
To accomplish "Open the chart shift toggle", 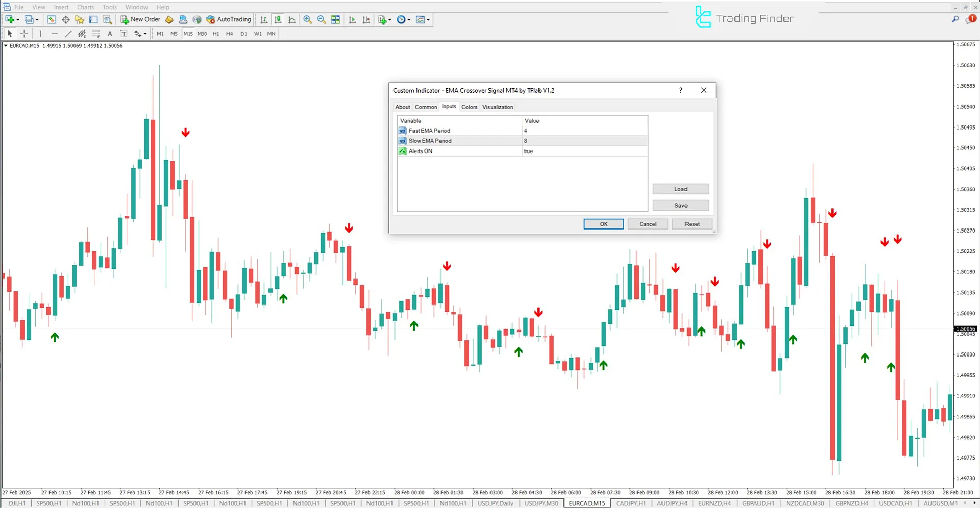I will tap(366, 19).
